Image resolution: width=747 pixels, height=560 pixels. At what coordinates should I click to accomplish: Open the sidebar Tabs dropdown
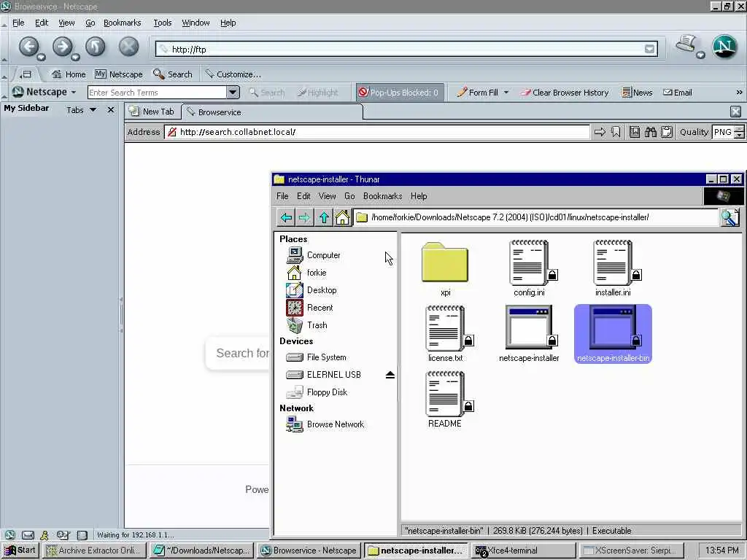click(82, 110)
